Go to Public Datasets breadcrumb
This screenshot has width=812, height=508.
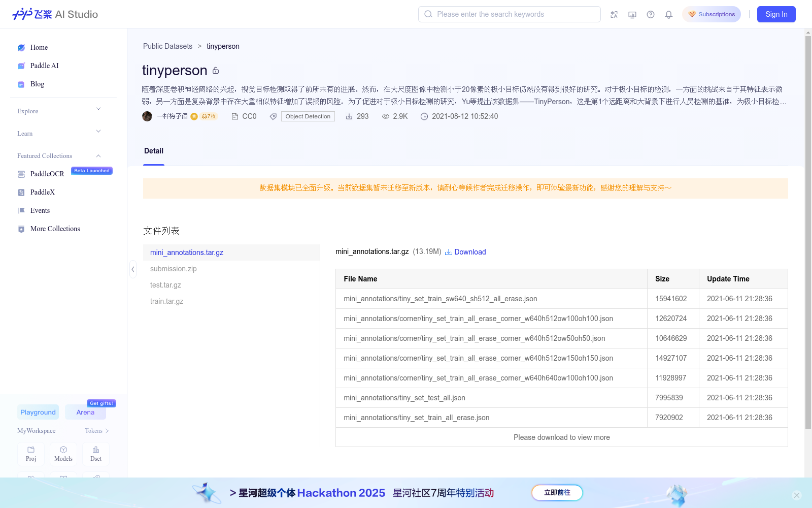coord(167,46)
